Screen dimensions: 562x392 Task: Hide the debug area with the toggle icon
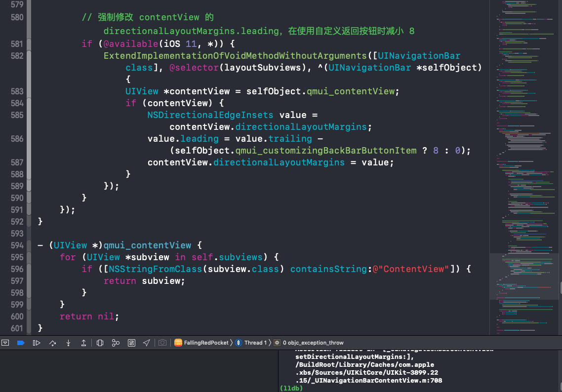click(5, 343)
